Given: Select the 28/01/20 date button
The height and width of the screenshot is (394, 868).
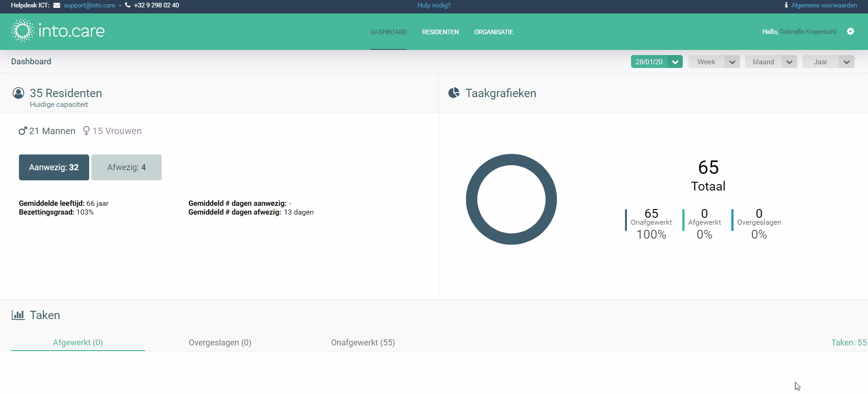Looking at the screenshot, I should [x=649, y=62].
